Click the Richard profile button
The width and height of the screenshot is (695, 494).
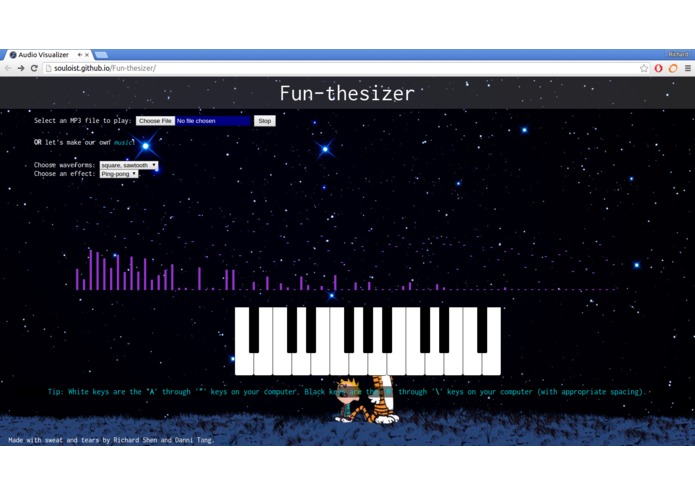point(678,54)
